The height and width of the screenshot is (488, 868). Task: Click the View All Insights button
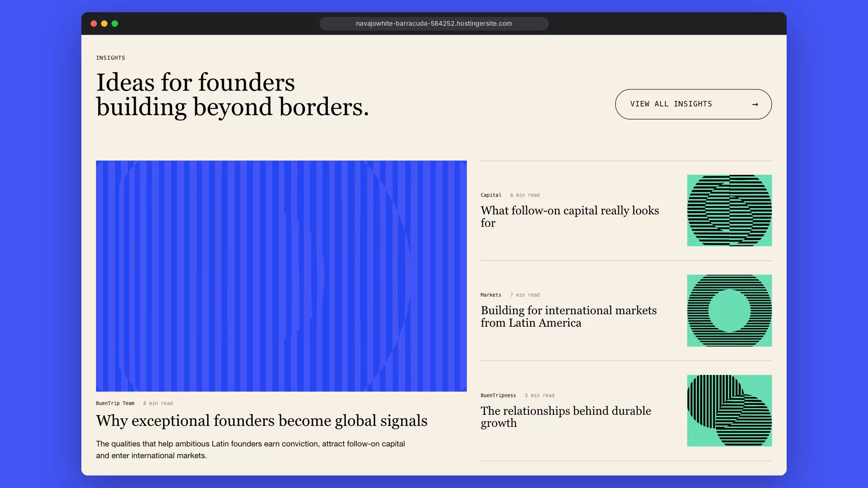(x=693, y=104)
